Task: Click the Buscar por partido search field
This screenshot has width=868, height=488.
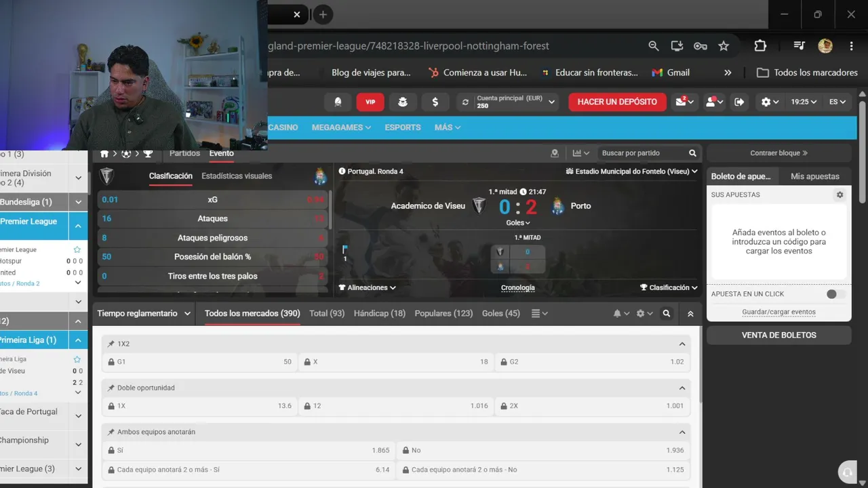Action: tap(643, 153)
